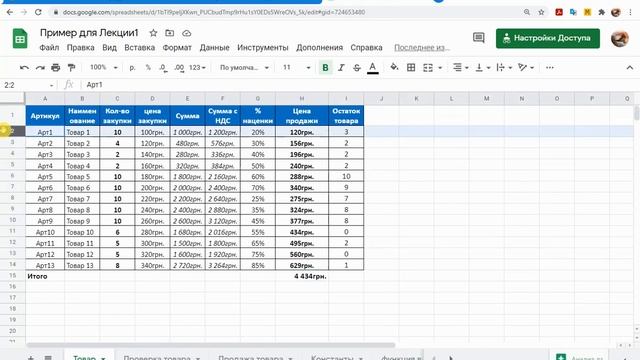Select the Paint format roller tool
Viewport: 640px width, 360px height.
71,68
